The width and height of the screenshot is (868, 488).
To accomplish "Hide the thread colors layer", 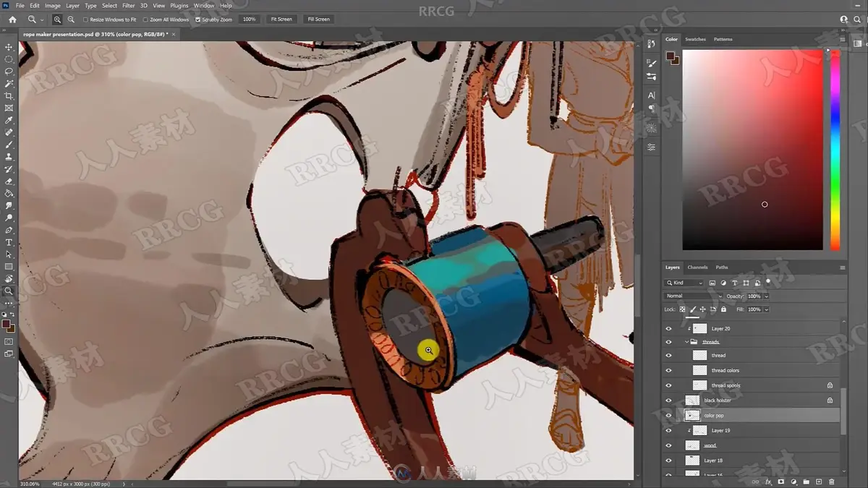I will [x=668, y=370].
